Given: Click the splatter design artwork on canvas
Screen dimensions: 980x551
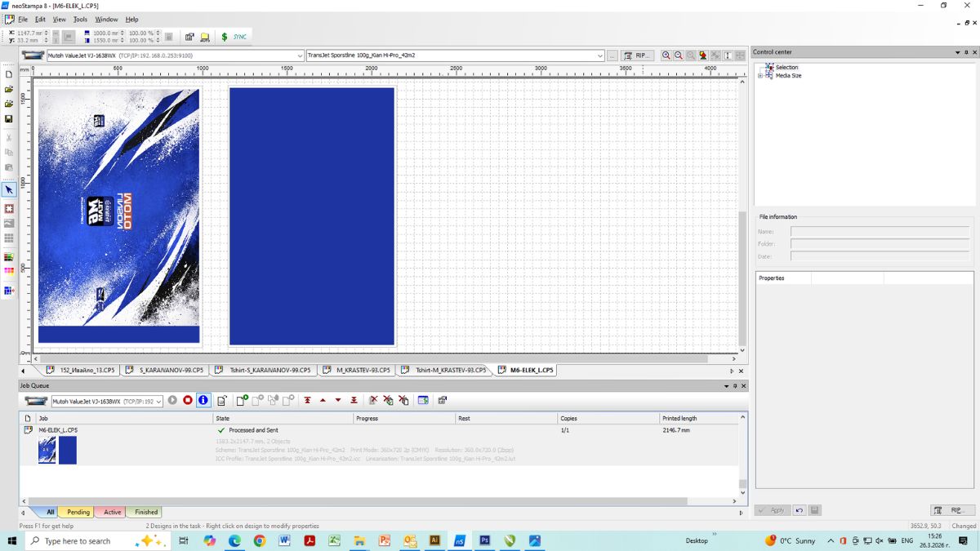Looking at the screenshot, I should tap(119, 216).
